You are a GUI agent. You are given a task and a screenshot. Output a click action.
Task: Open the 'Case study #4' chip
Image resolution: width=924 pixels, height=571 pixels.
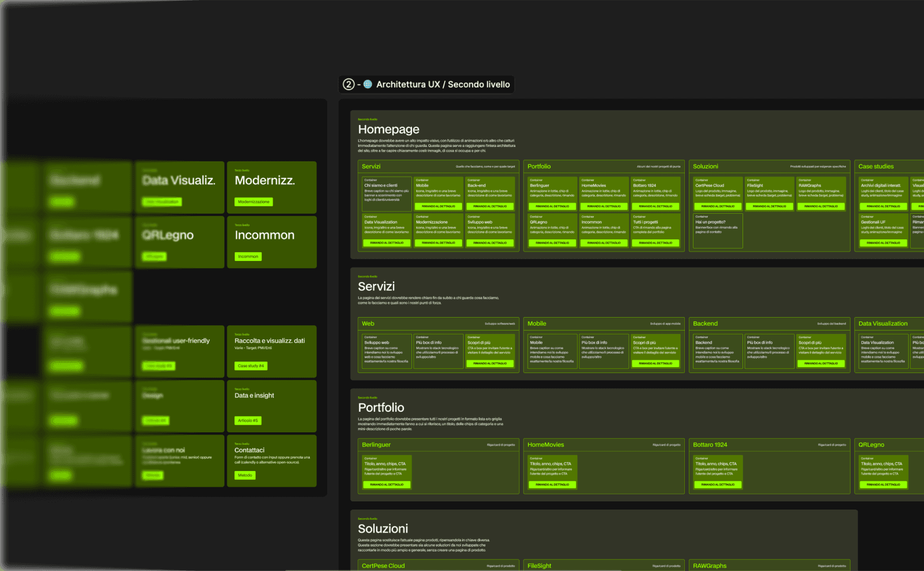click(251, 366)
